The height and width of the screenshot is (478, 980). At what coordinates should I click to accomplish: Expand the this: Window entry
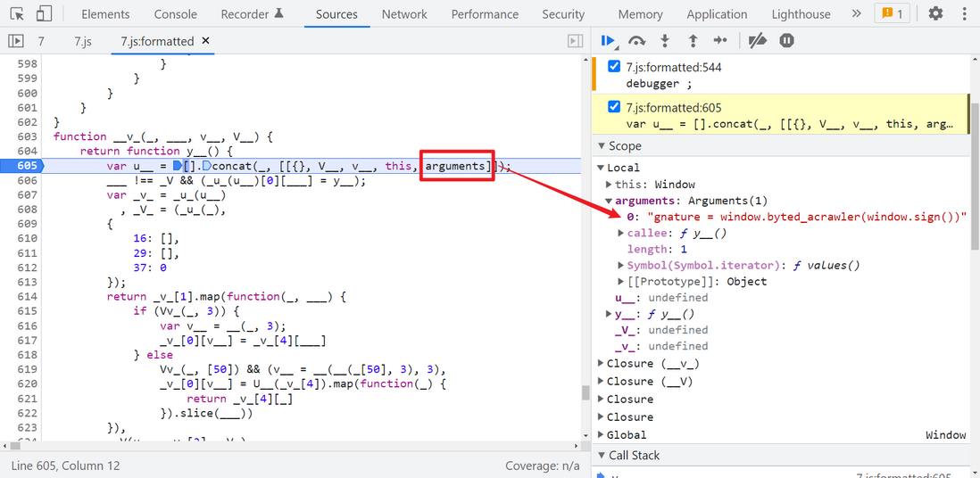[x=610, y=185]
